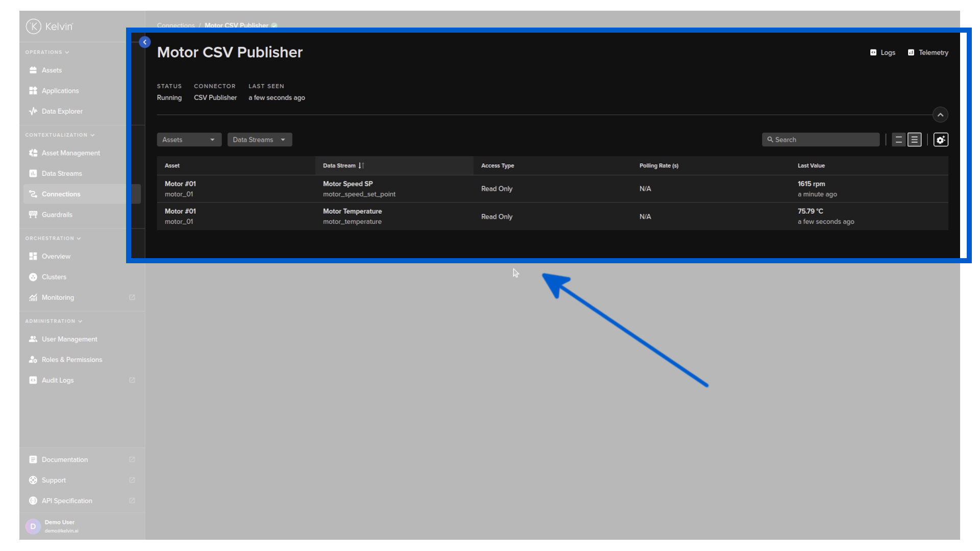980x551 pixels.
Task: Open table settings gear icon
Action: coord(940,140)
